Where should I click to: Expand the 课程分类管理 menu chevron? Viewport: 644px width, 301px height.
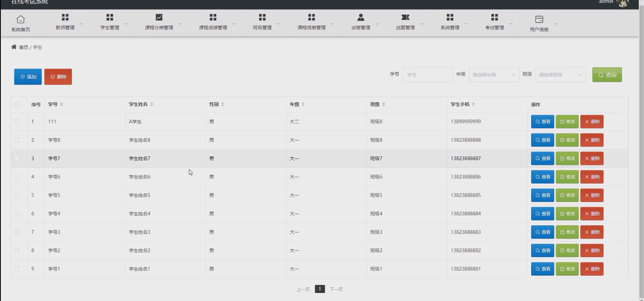pos(180,24)
